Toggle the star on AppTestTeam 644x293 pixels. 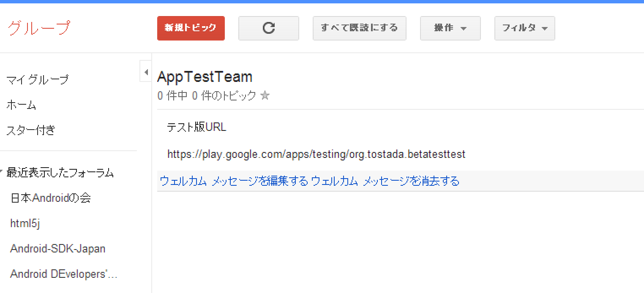pos(265,96)
